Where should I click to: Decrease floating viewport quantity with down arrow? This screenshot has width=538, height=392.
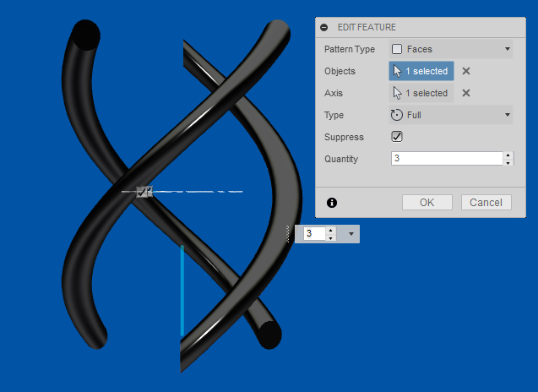pos(330,238)
